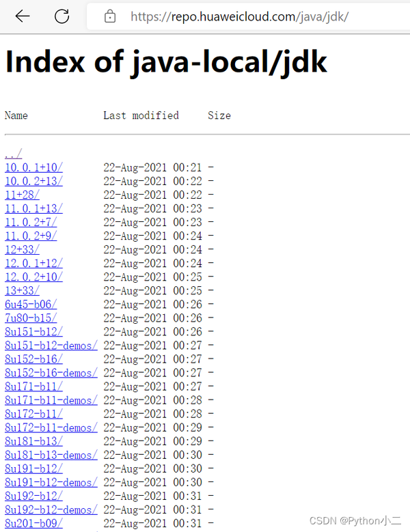This screenshot has height=532, width=410.
Task: Open the 10.0.1+10/ folder
Action: point(33,167)
